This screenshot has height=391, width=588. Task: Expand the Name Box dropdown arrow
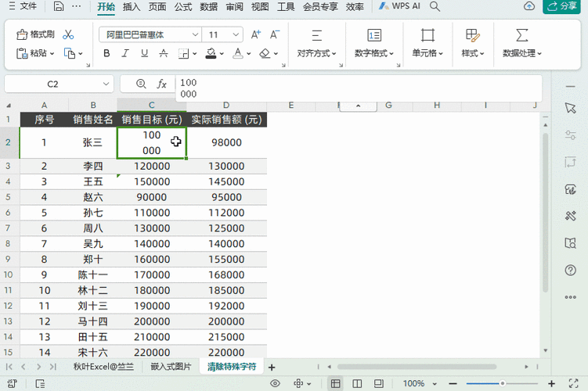point(106,84)
